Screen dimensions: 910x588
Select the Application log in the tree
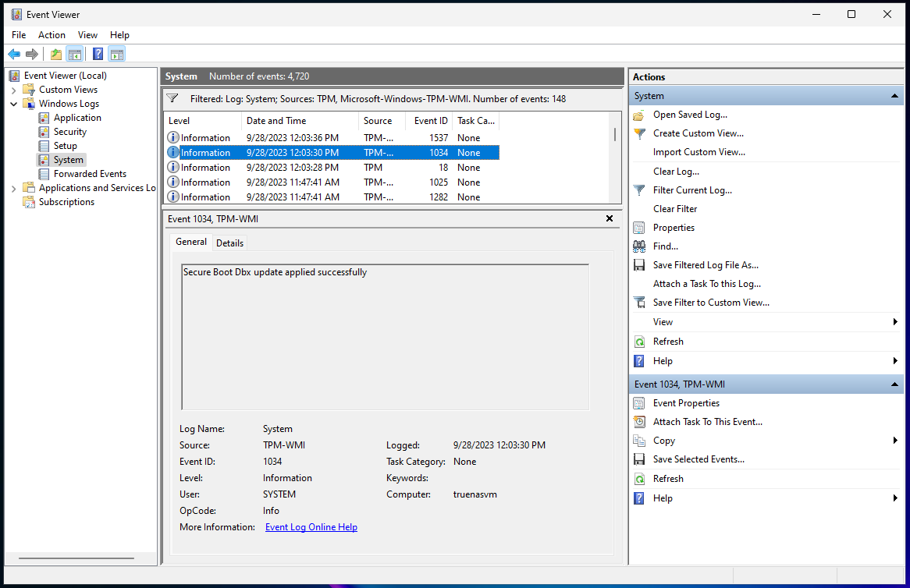pos(77,118)
